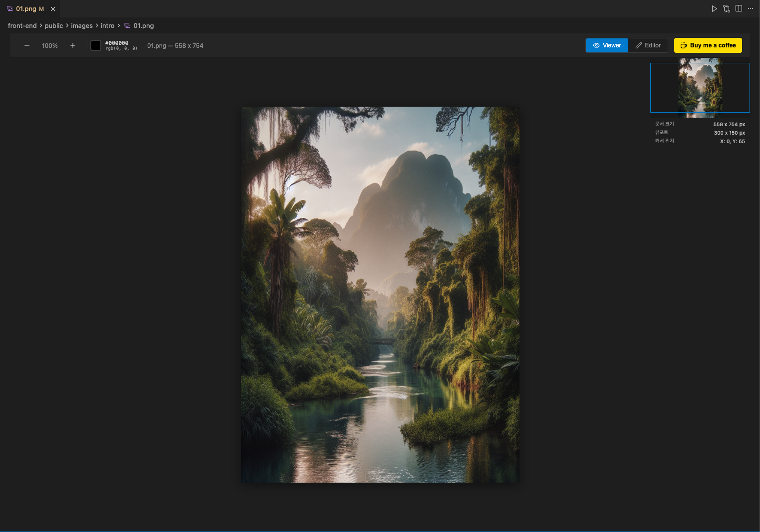Open the git Open Changes icon
Viewport: 760px width, 532px height.
(x=727, y=8)
